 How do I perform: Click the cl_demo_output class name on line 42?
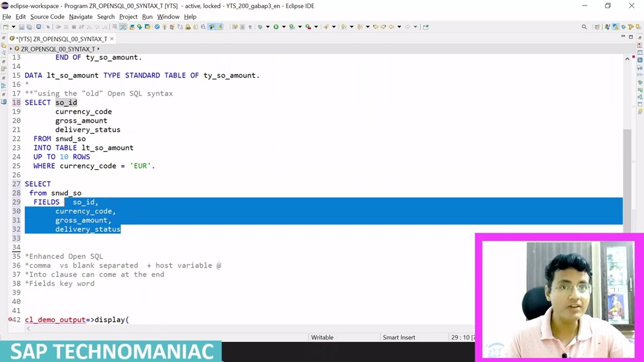pyautogui.click(x=55, y=320)
